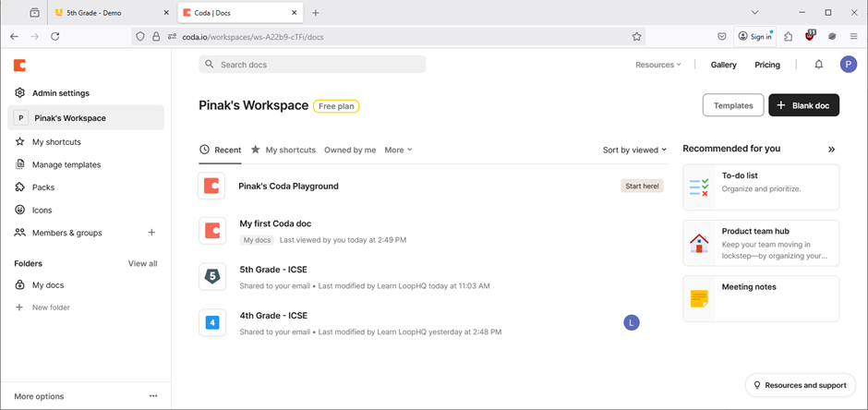This screenshot has width=868, height=410.
Task: Click the notifications bell icon
Action: click(819, 65)
